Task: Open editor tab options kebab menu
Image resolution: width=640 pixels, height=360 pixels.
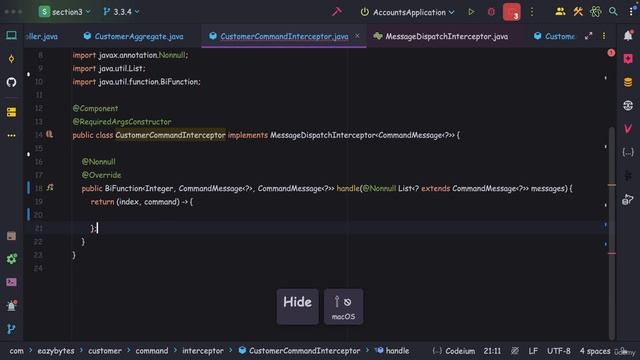Action: tap(604, 36)
